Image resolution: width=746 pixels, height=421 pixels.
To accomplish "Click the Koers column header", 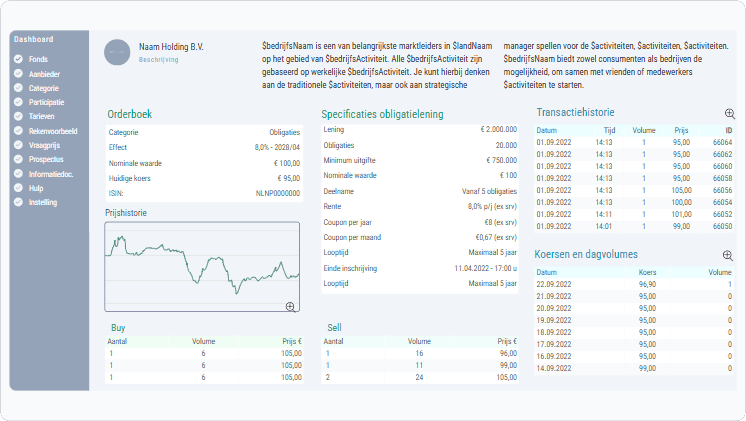I will click(x=647, y=273).
